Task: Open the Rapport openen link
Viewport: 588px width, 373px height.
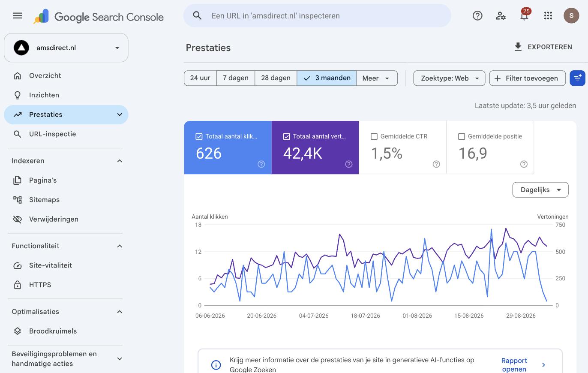Action: pos(514,365)
